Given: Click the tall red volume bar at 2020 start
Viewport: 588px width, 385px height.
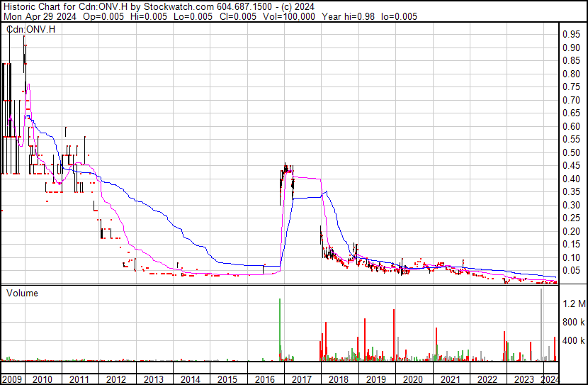Looking at the screenshot, I should [x=394, y=335].
